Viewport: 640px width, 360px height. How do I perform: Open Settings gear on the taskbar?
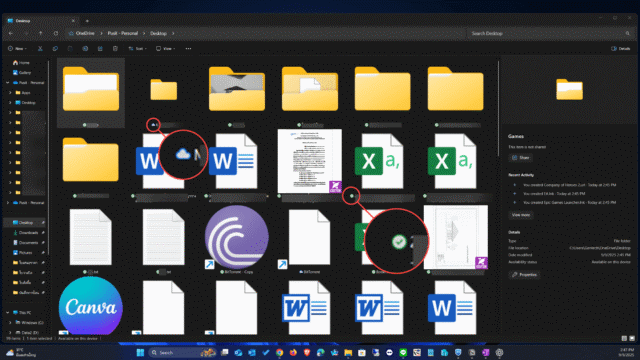point(499,353)
